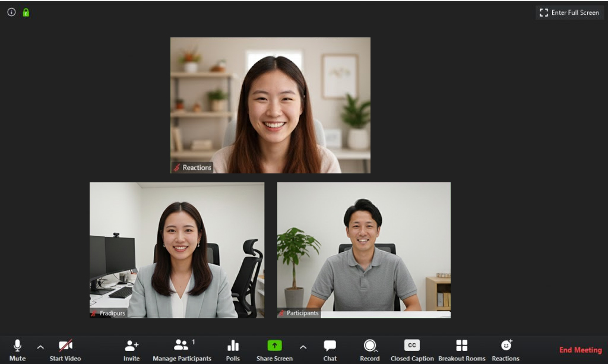Click End Meeting
The height and width of the screenshot is (364, 608).
580,350
